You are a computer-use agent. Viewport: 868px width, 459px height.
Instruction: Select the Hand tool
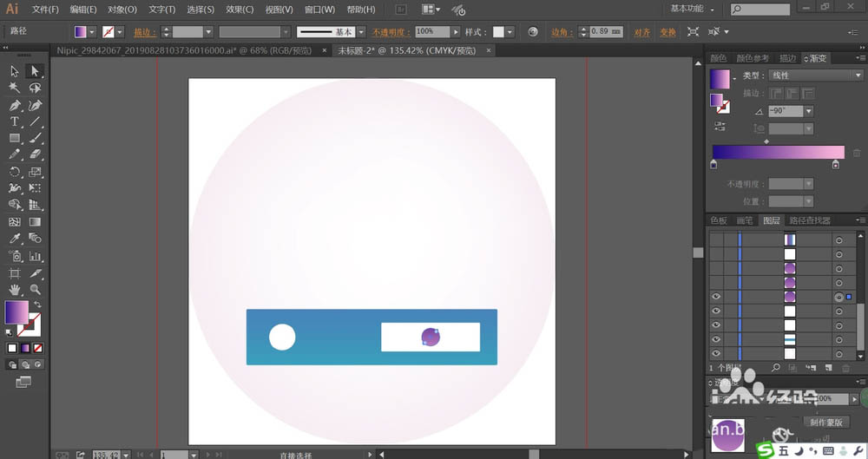pyautogui.click(x=15, y=290)
